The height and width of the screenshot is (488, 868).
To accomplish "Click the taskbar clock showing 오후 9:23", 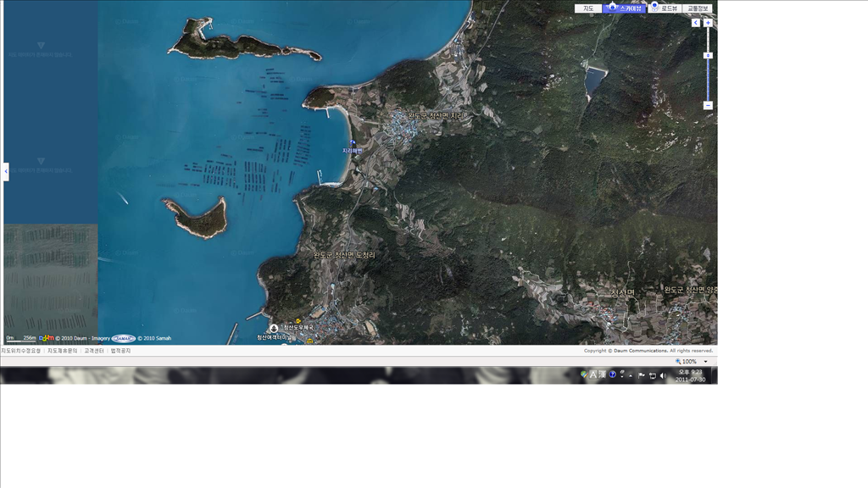I will coord(690,375).
